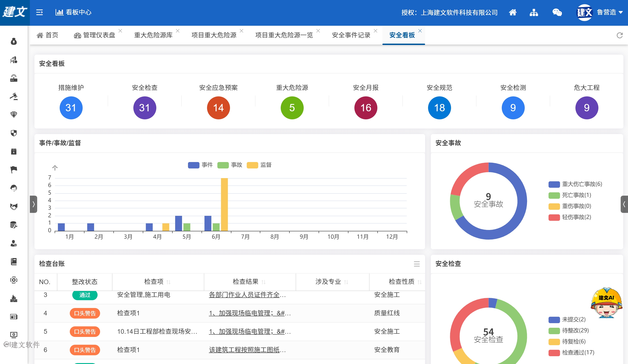Screen dimensions: 628x364
Task: Expand the left panel arrow handle
Action: pos(33,204)
